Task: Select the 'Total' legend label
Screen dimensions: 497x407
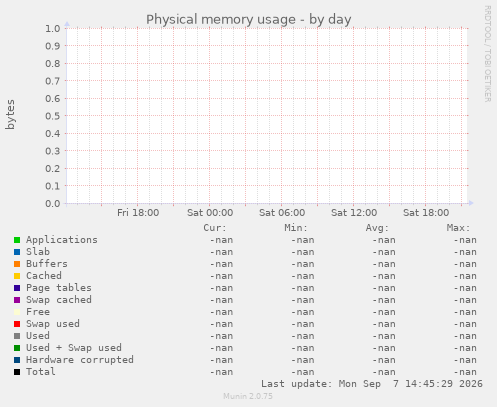Action: [41, 372]
